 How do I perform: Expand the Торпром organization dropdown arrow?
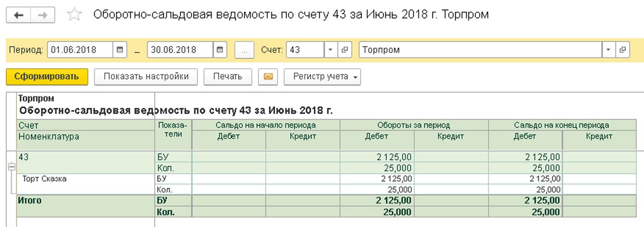pyautogui.click(x=608, y=50)
